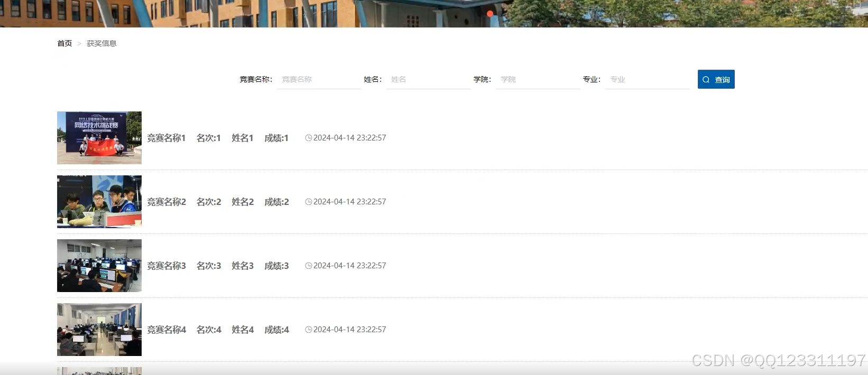Click the title 竞赛名称4
868x375 pixels.
coord(167,330)
